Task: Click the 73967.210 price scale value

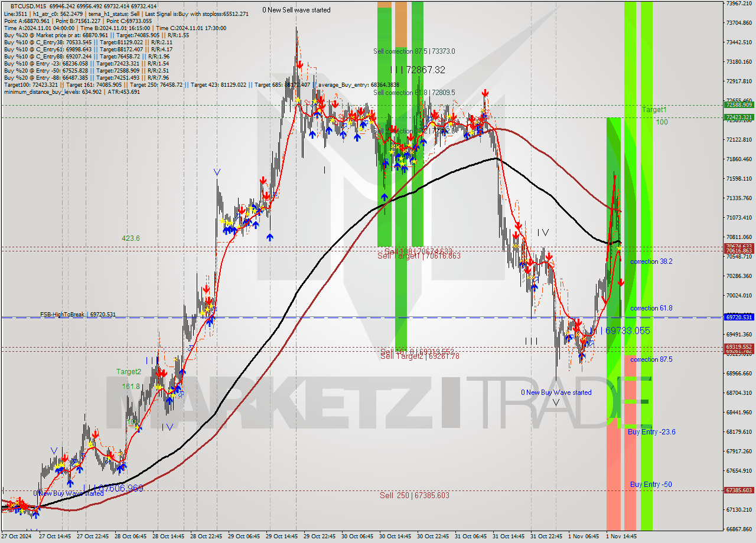Action: pyautogui.click(x=739, y=3)
